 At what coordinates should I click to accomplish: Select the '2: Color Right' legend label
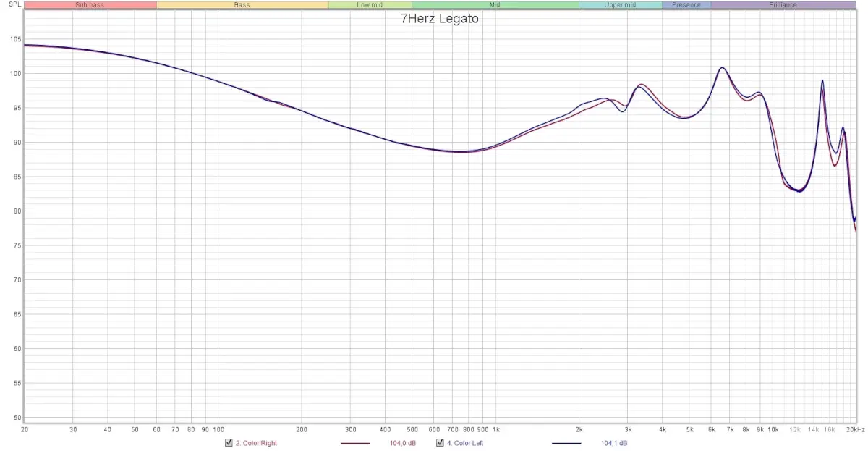[x=256, y=443]
